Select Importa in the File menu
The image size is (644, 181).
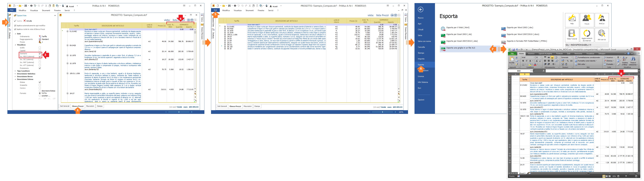click(x=421, y=59)
